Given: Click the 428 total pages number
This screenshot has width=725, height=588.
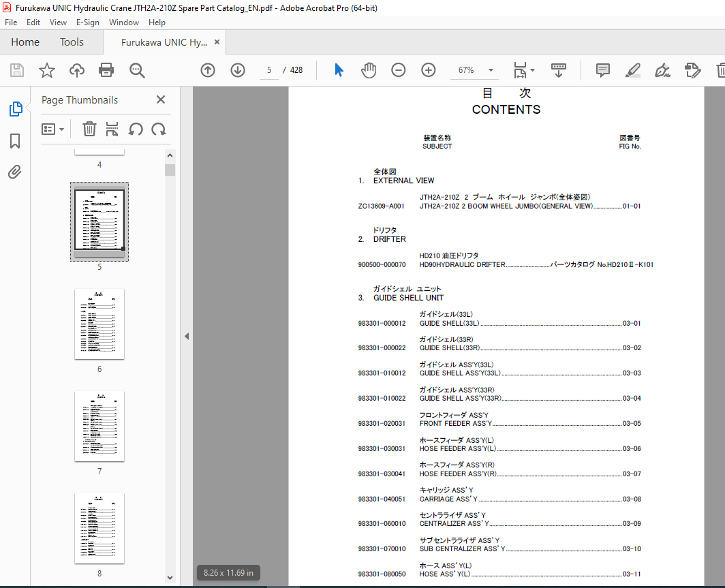Looking at the screenshot, I should [x=296, y=70].
